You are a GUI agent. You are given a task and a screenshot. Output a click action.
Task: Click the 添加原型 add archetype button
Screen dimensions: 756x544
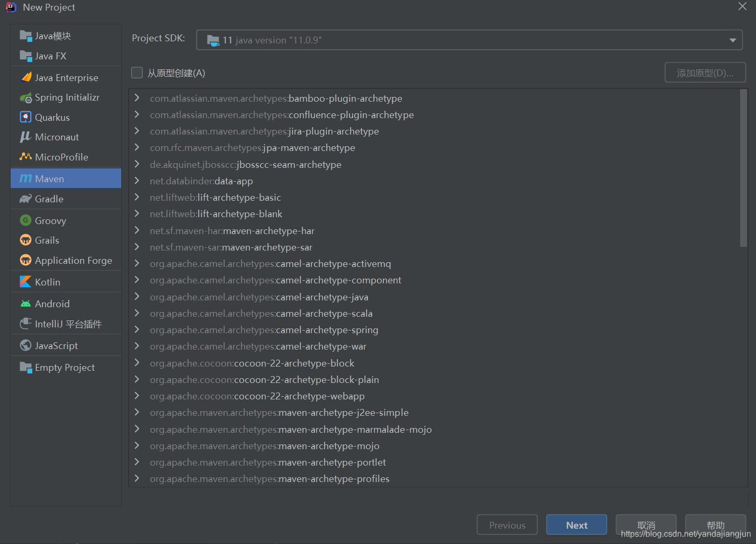(705, 73)
